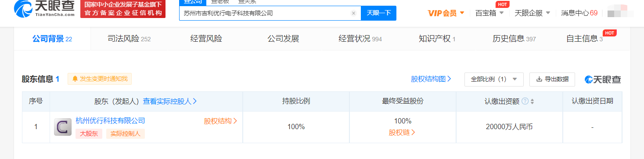Click the 大股东 tag
This screenshot has height=159, width=644.
(x=89, y=134)
